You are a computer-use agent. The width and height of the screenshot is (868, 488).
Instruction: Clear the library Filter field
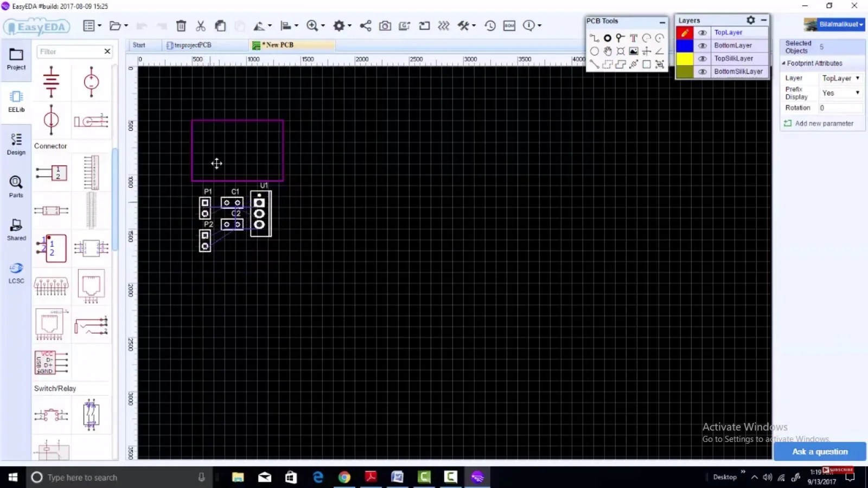107,52
